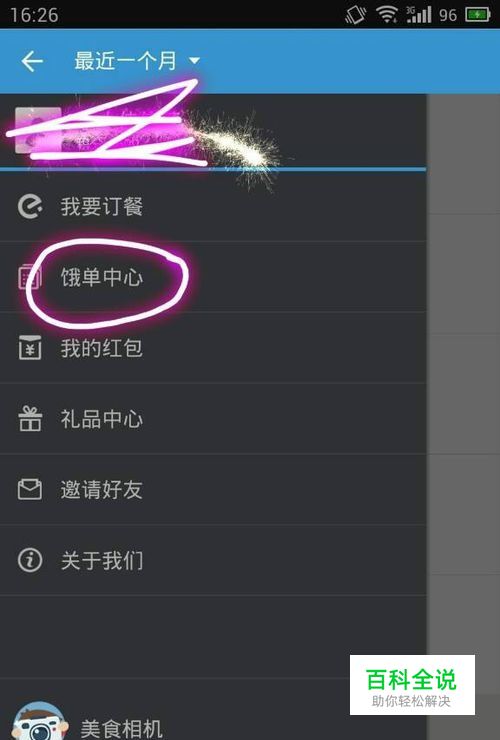Tap the user profile avatar thumbnail
Image resolution: width=500 pixels, height=740 pixels.
pyautogui.click(x=38, y=130)
